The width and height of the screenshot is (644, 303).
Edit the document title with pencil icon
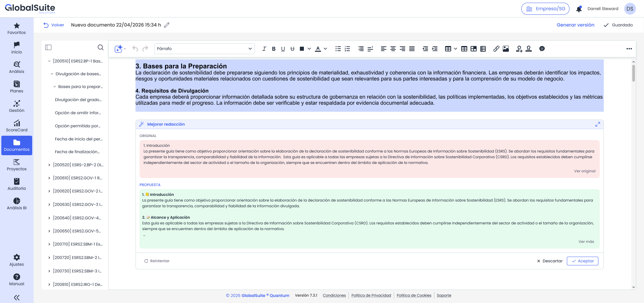167,25
